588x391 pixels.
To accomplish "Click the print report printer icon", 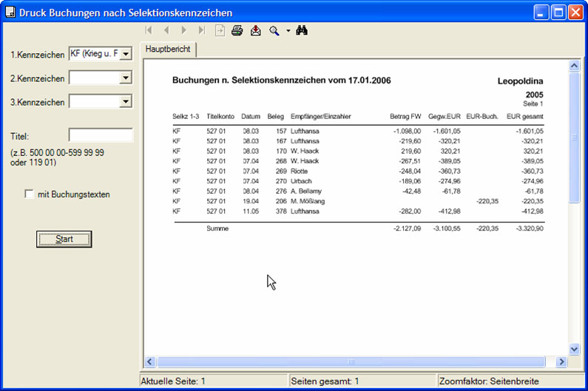I will (237, 30).
